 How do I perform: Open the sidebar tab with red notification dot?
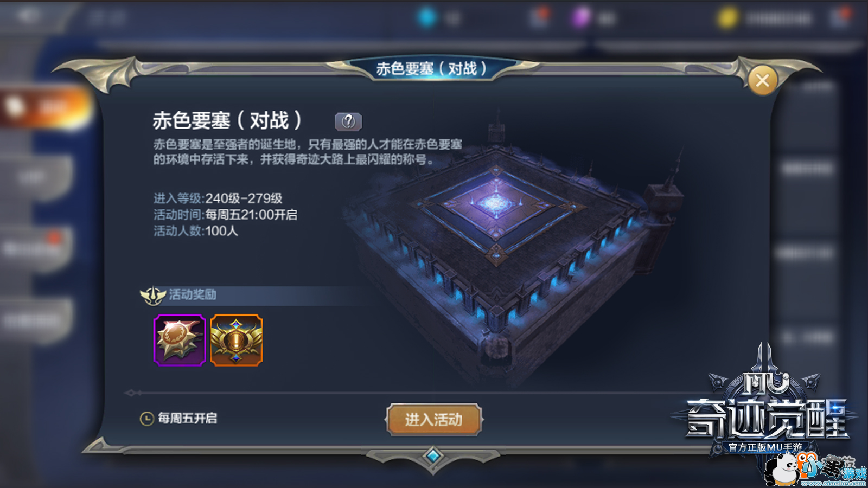coord(35,249)
